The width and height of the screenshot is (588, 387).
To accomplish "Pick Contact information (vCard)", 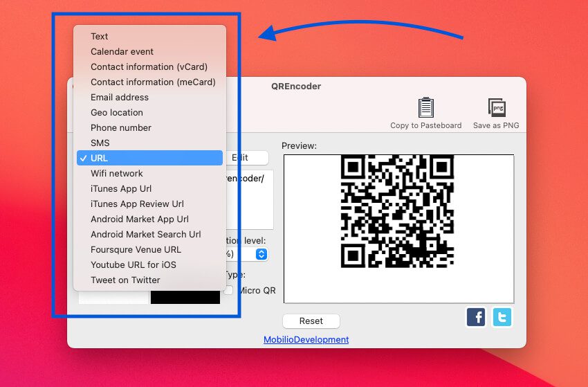I will coord(149,67).
